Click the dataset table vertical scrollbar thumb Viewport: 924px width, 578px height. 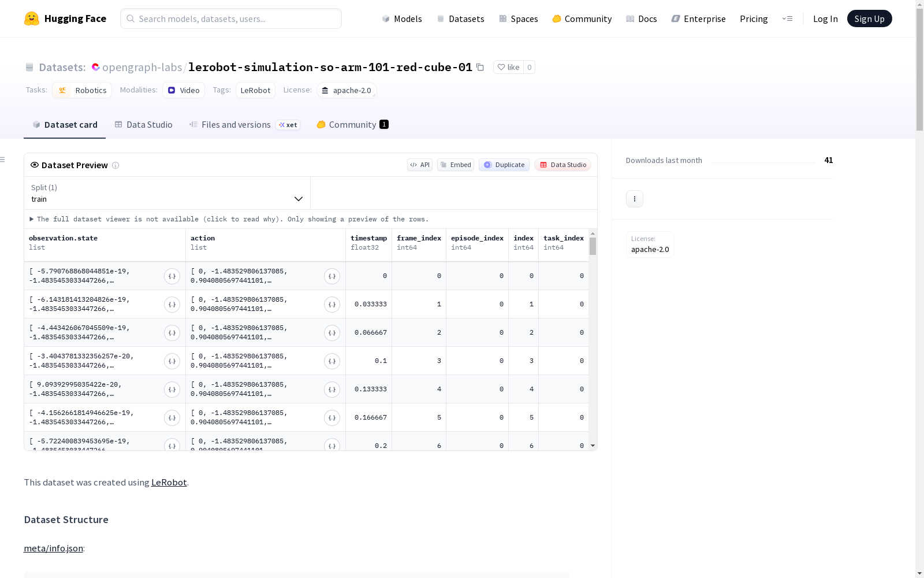pos(593,246)
